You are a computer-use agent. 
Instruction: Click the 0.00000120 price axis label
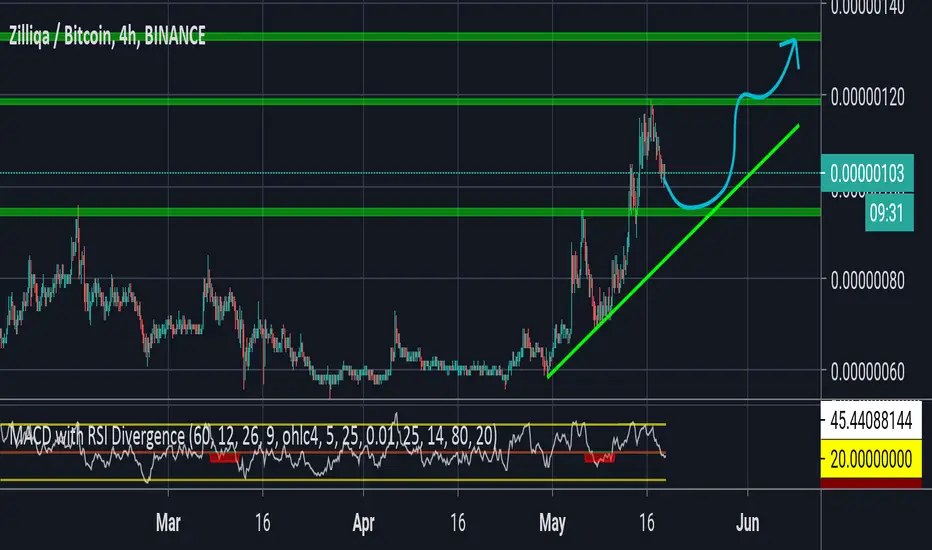(x=867, y=96)
